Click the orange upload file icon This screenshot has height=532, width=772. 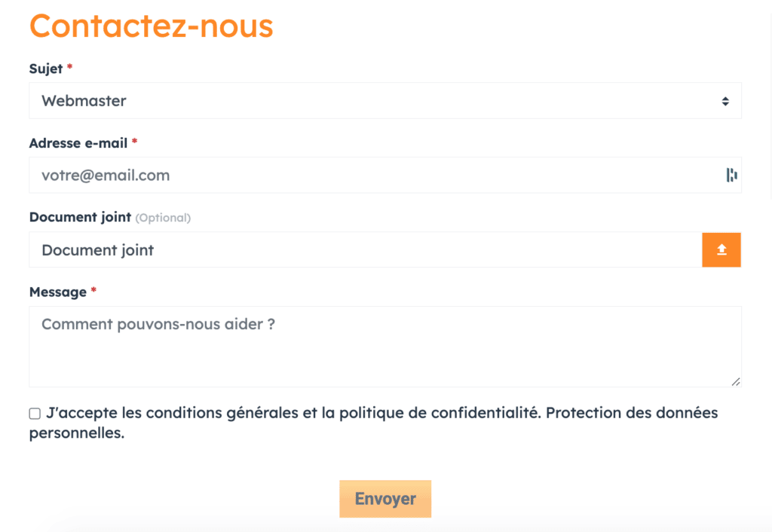(x=721, y=250)
